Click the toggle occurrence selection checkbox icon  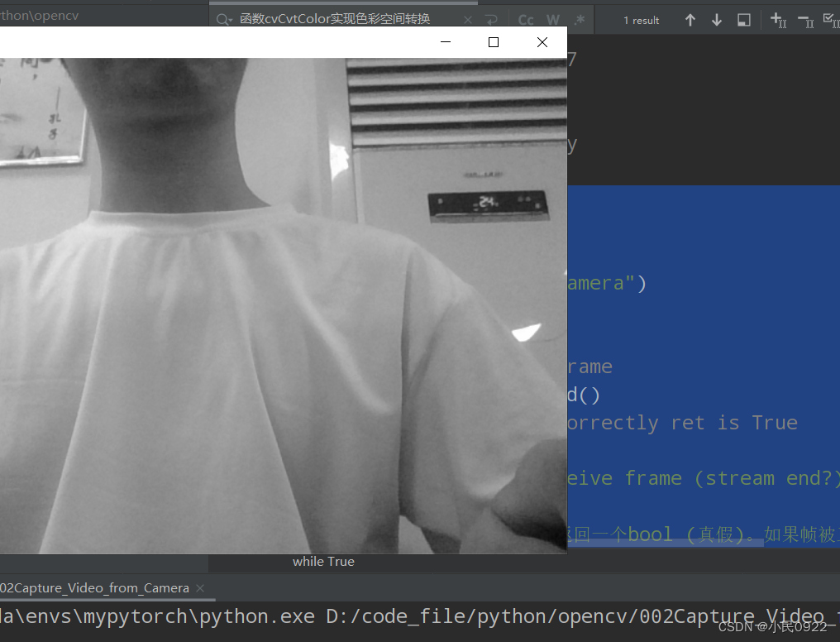point(829,19)
